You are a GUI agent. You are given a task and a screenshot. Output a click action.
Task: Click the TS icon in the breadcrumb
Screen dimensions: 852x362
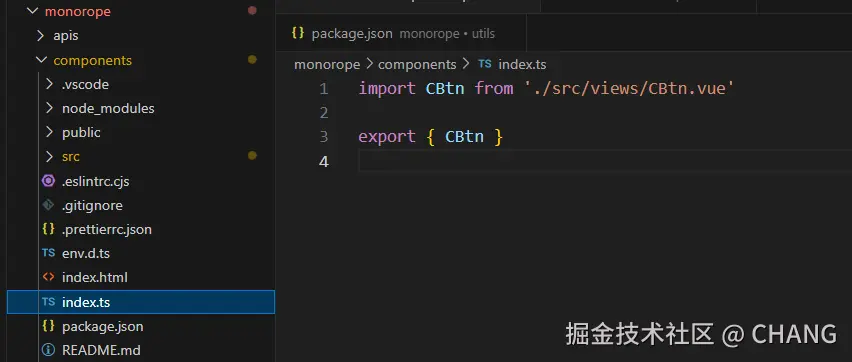pos(485,64)
